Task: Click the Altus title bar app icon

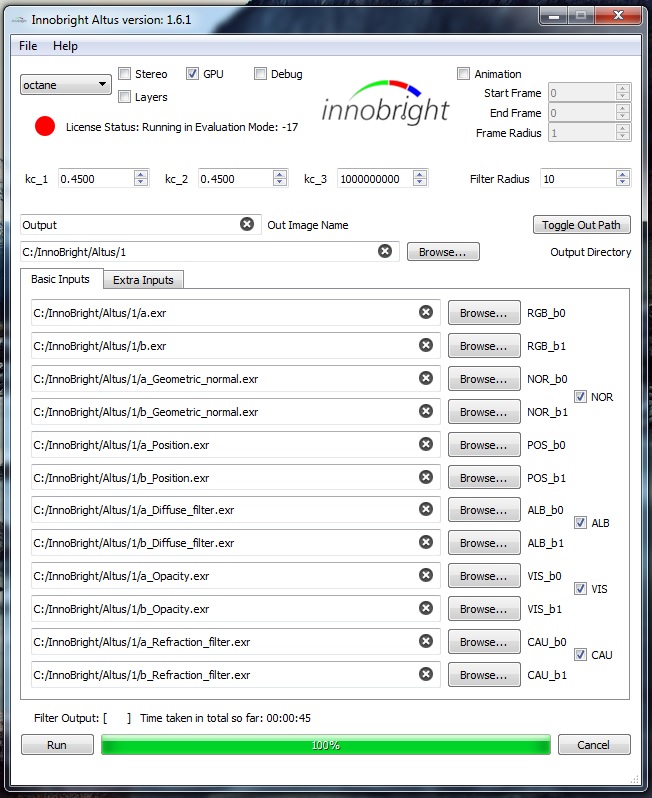Action: (x=19, y=20)
